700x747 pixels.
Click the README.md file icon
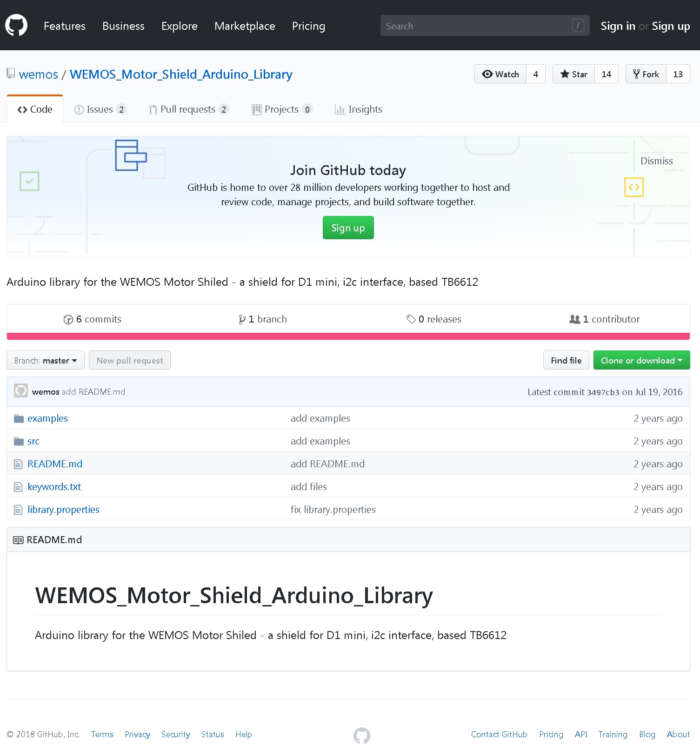pyautogui.click(x=18, y=464)
